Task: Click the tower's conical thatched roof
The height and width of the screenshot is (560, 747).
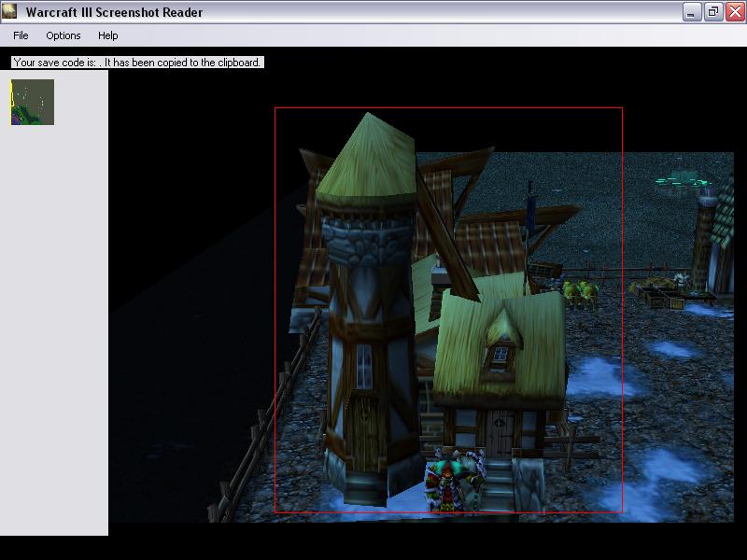Action: click(x=367, y=159)
